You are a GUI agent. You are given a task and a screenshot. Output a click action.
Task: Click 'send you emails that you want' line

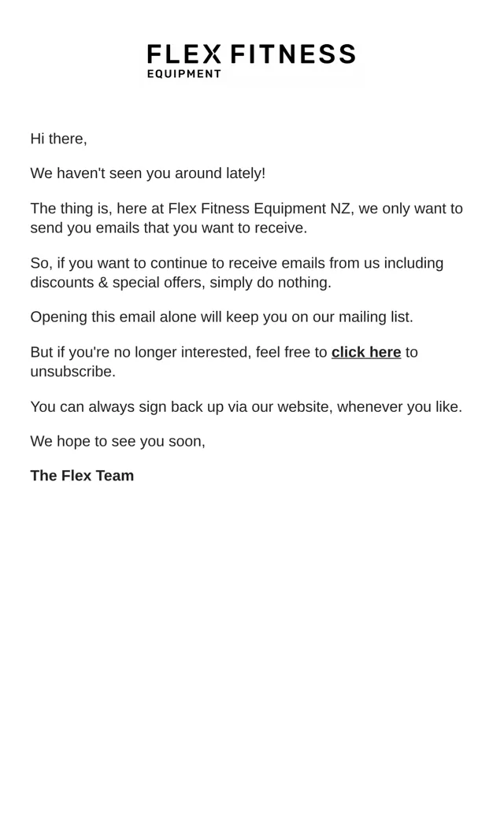pyautogui.click(x=169, y=228)
